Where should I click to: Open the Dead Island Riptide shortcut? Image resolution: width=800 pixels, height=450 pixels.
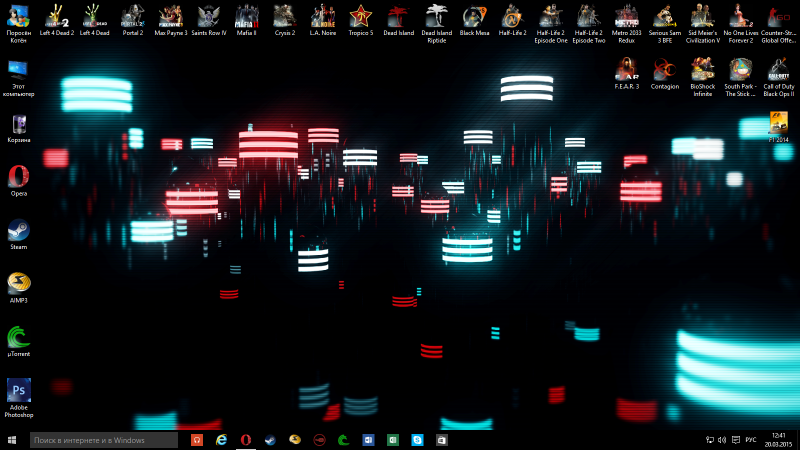tap(437, 24)
